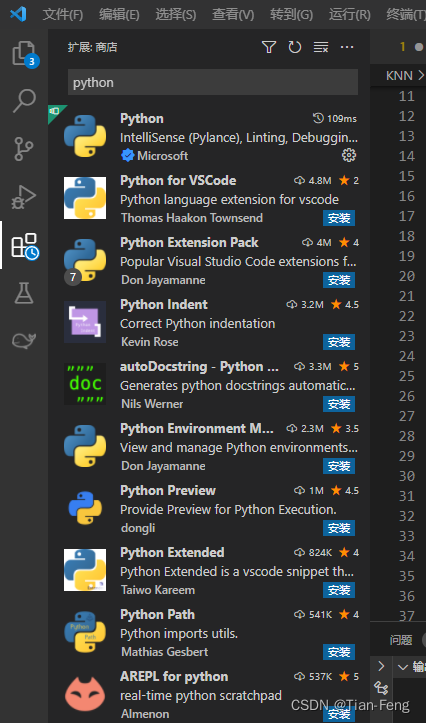The width and height of the screenshot is (426, 723).
Task: Click publisher name Taiwo Kareem
Action: (158, 590)
